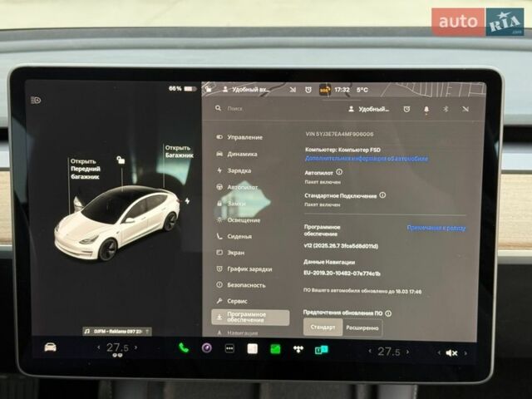Select the Расширенно update preference

click(363, 328)
